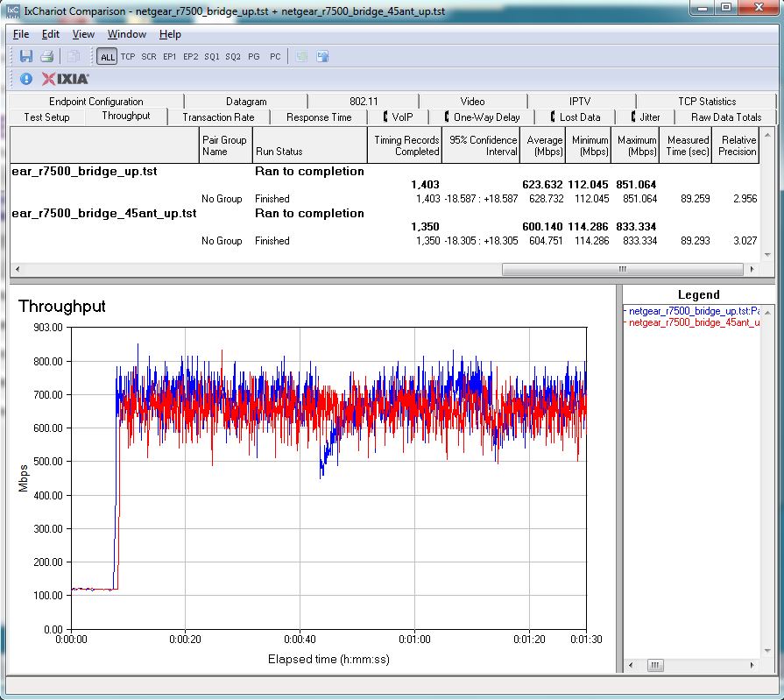
Task: Select the SQ1 filter button
Action: click(211, 56)
